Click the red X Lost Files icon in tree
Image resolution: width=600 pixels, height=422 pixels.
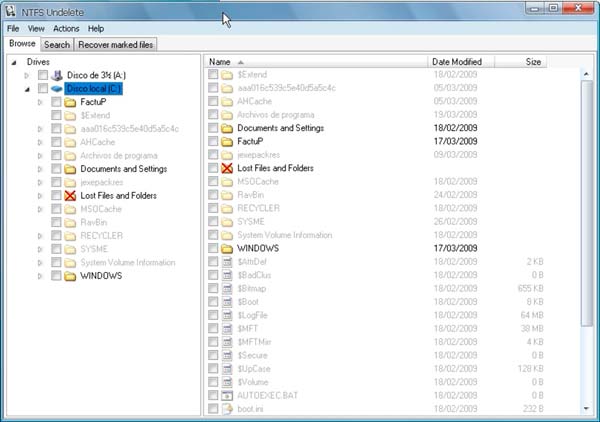pos(70,196)
